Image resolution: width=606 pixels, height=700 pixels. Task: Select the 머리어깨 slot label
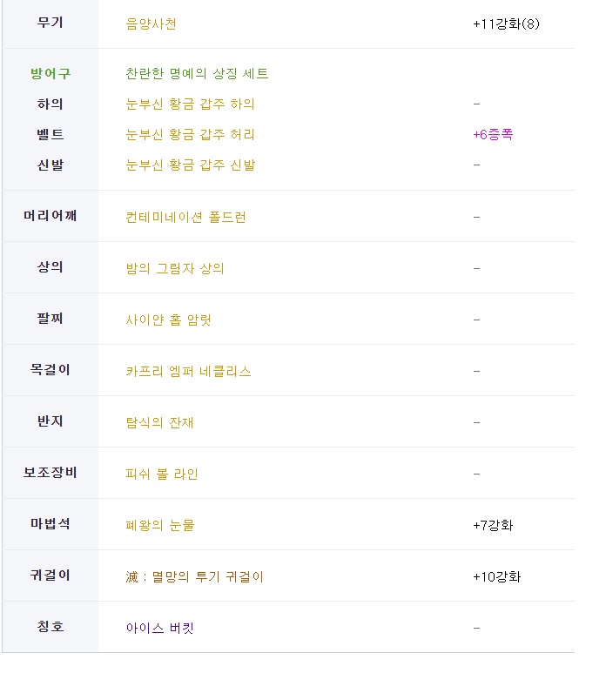50,216
